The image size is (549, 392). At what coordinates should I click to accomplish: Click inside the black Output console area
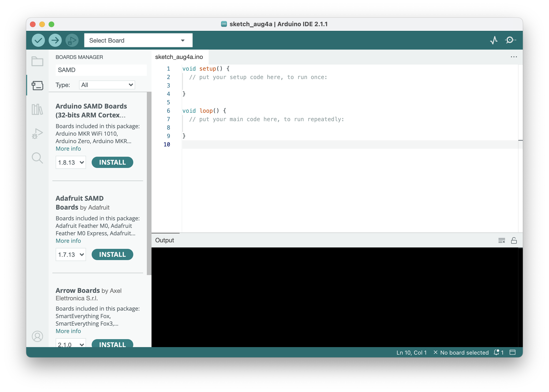[335, 297]
